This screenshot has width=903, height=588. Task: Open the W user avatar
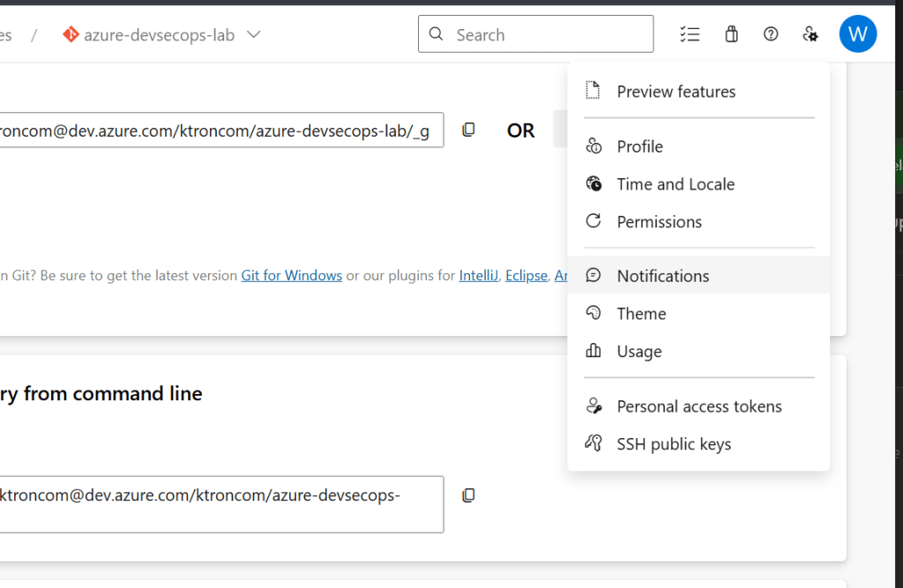click(x=857, y=34)
